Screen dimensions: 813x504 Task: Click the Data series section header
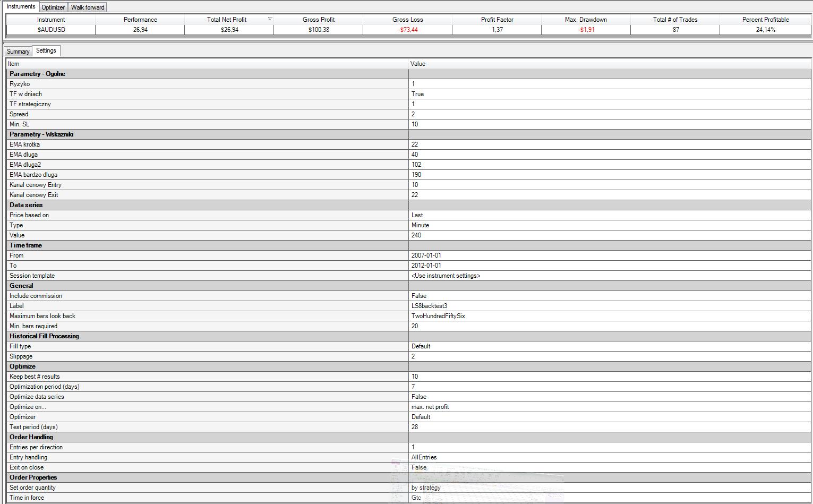tap(26, 205)
